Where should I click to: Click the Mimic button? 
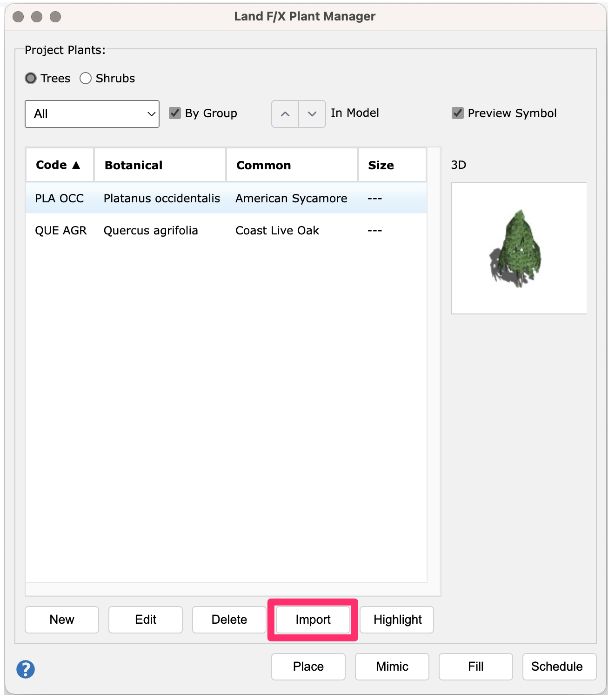392,667
